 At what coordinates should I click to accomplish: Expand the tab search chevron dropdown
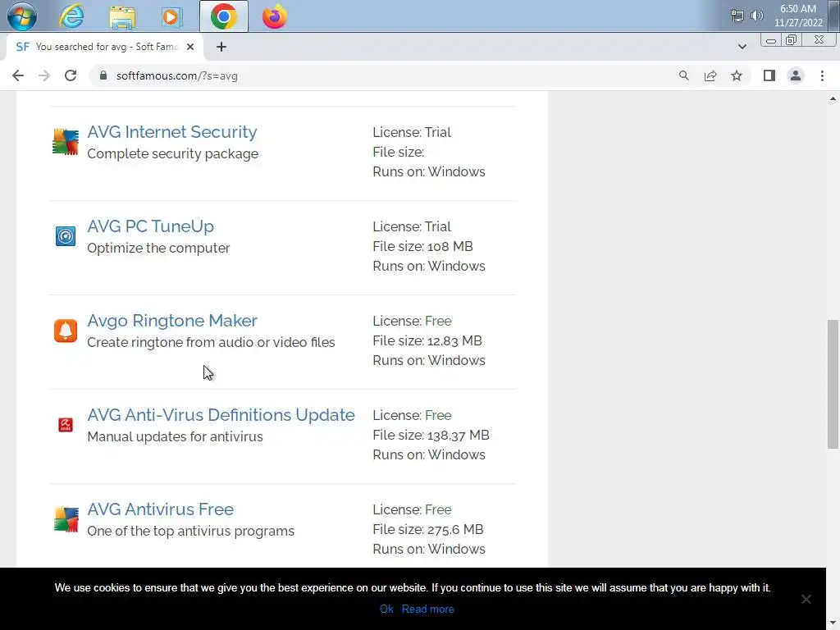[x=742, y=47]
